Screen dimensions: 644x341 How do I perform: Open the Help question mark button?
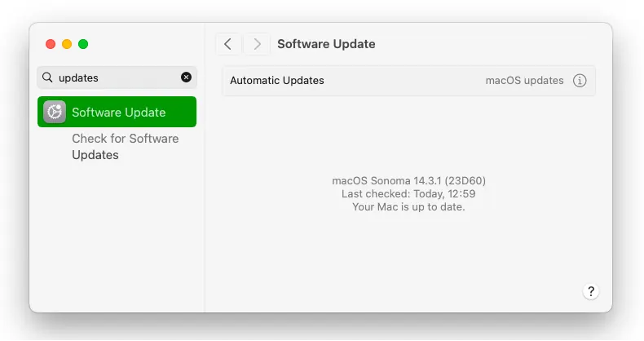[x=591, y=291]
